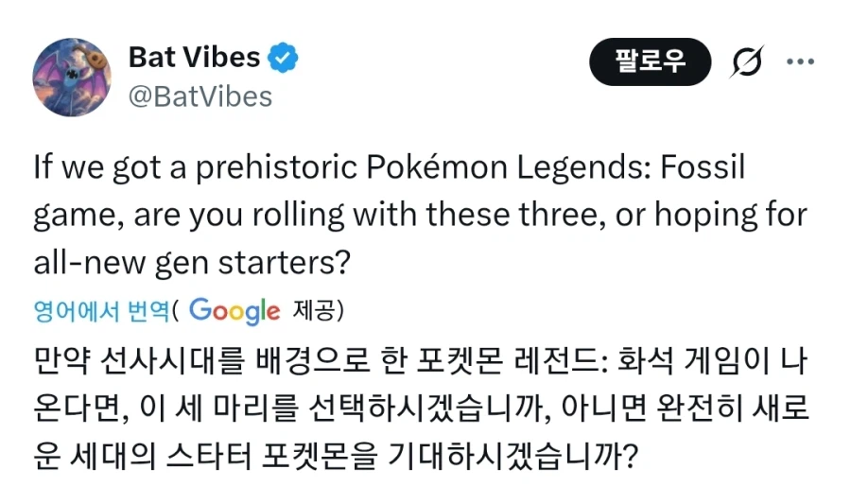Click the blue verified checkmark badge
Screen dimensions: 851x504
283,59
